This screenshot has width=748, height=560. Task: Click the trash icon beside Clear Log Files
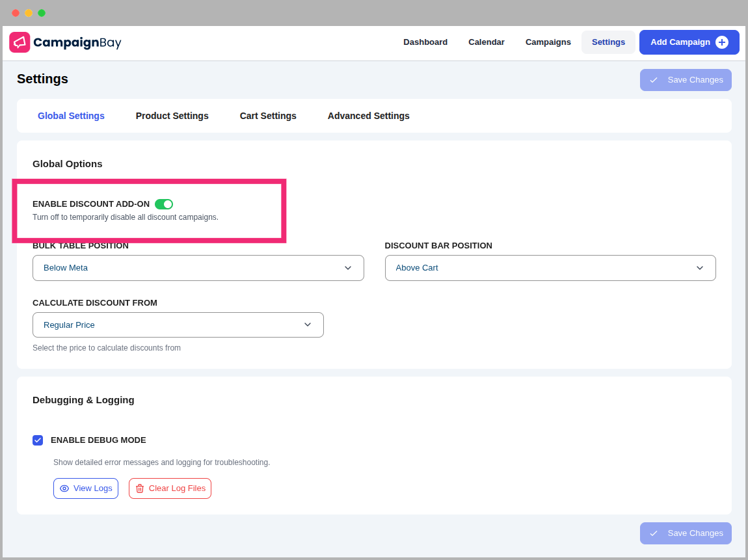141,488
